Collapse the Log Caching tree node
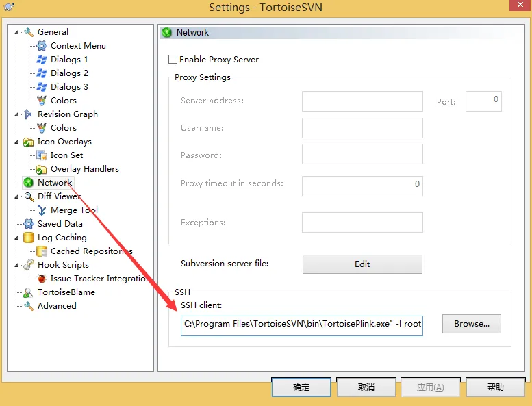The width and height of the screenshot is (532, 406). [16, 238]
